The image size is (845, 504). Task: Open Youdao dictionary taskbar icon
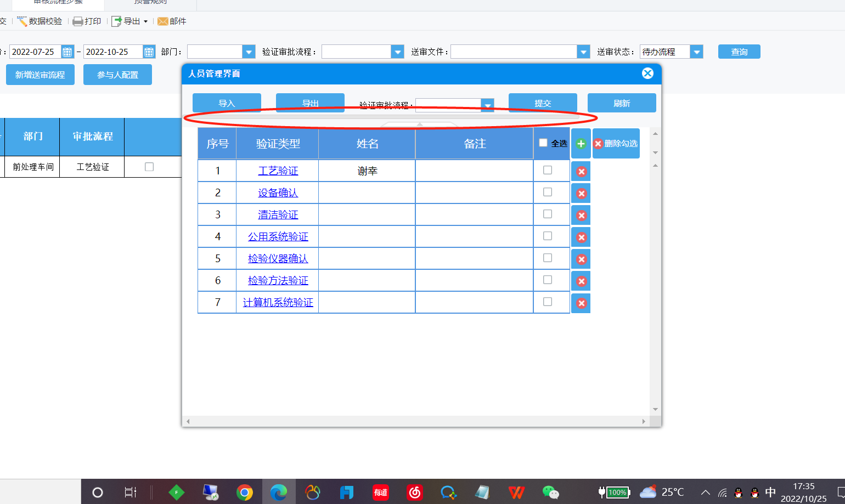point(381,492)
